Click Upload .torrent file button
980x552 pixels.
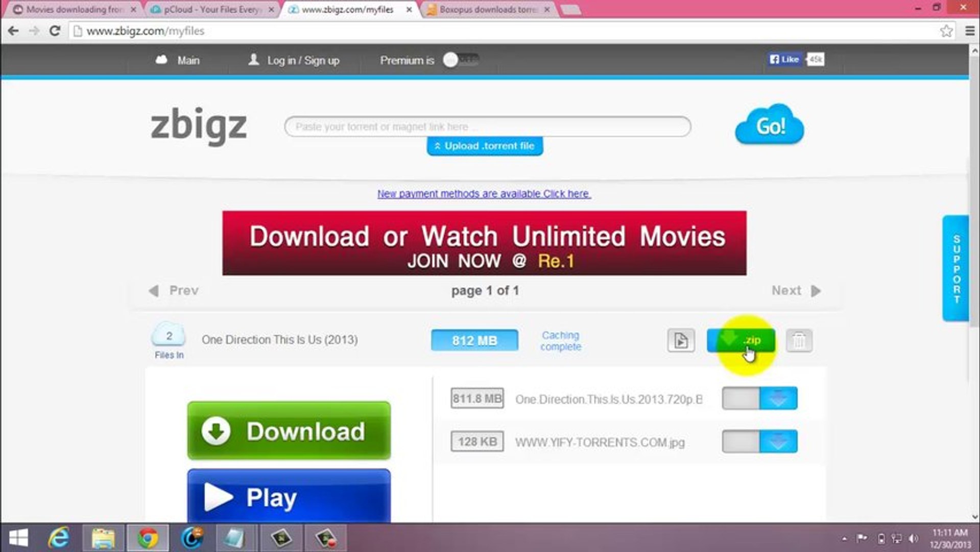click(x=485, y=146)
